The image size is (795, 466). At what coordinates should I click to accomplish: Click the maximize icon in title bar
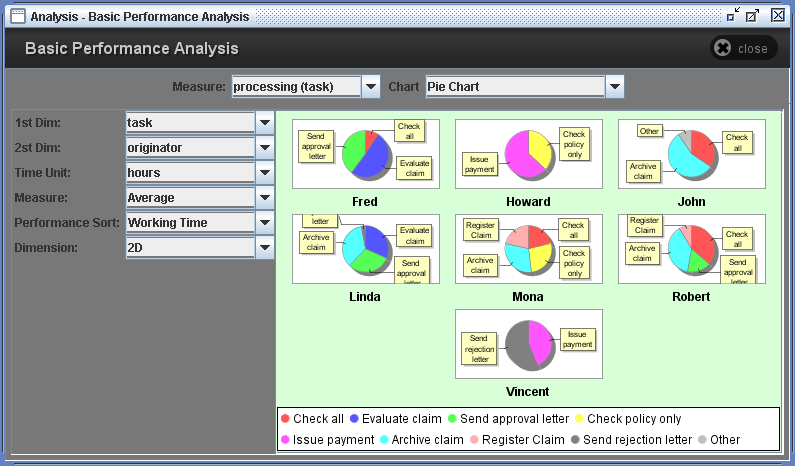[x=755, y=15]
